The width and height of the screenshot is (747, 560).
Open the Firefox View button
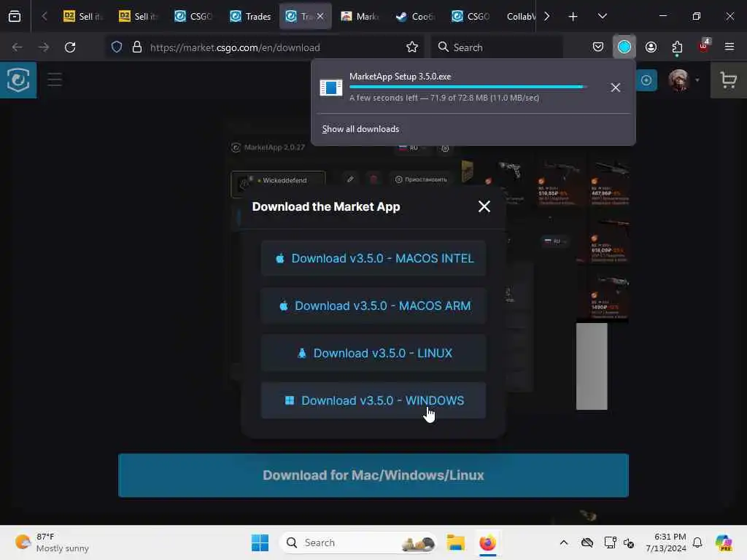[15, 16]
